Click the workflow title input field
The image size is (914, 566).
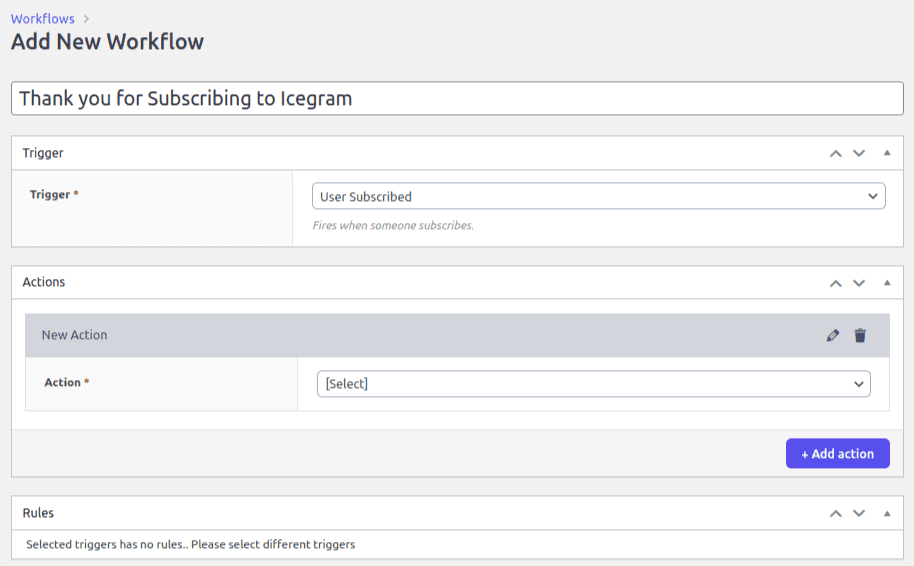click(x=456, y=99)
